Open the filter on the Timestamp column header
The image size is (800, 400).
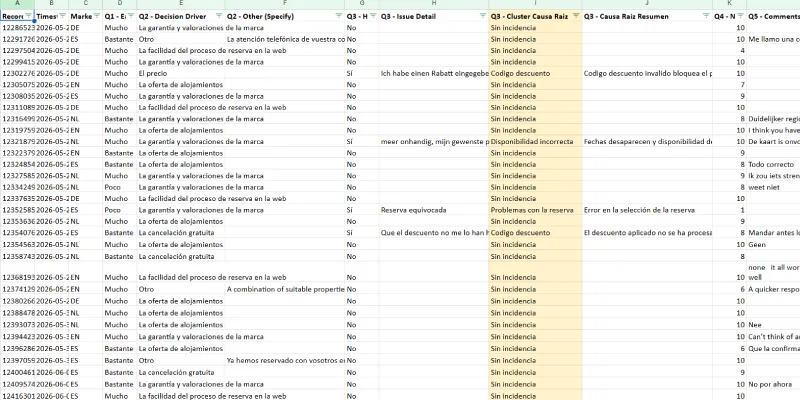tap(63, 16)
